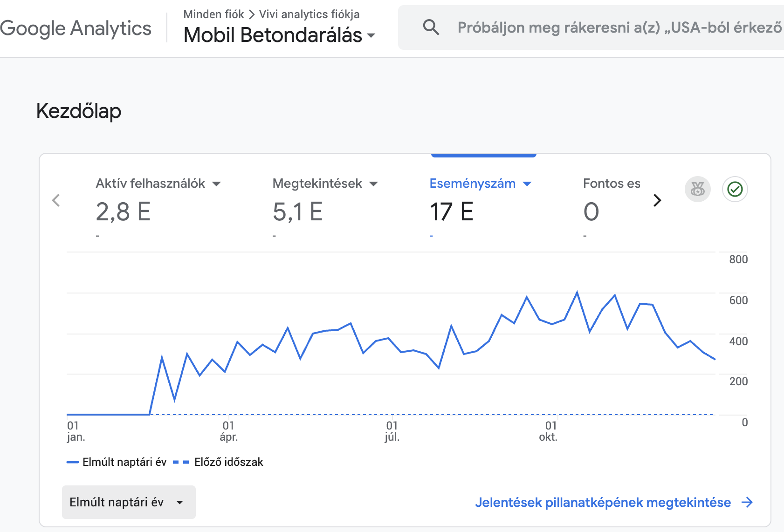Click the Minden fiók breadcrumb
Viewport: 784px width, 532px height.
pos(213,14)
